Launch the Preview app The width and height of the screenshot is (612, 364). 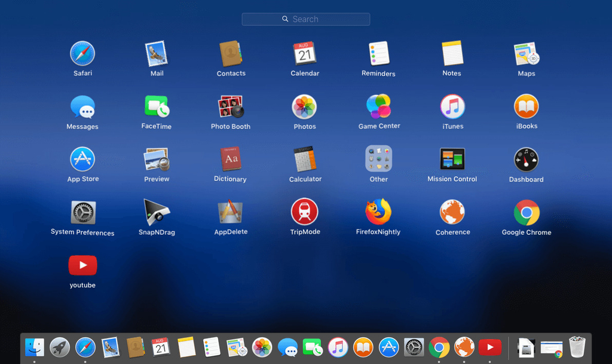[x=157, y=159]
